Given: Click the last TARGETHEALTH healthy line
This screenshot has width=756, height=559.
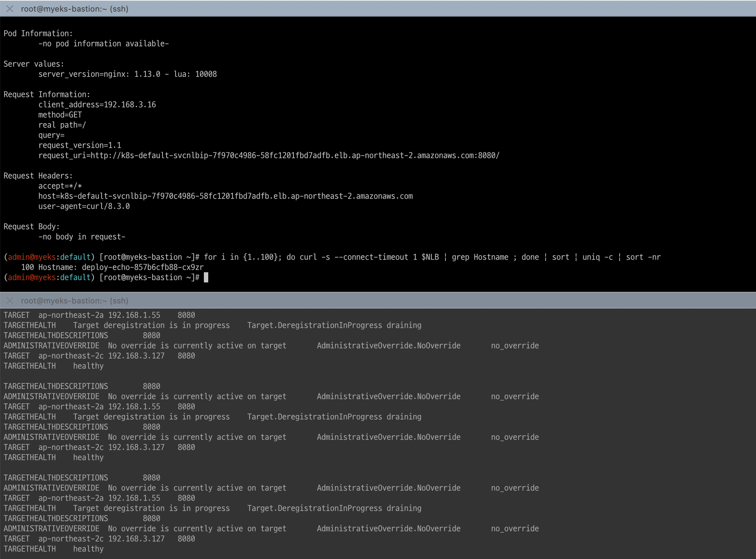Looking at the screenshot, I should (53, 549).
